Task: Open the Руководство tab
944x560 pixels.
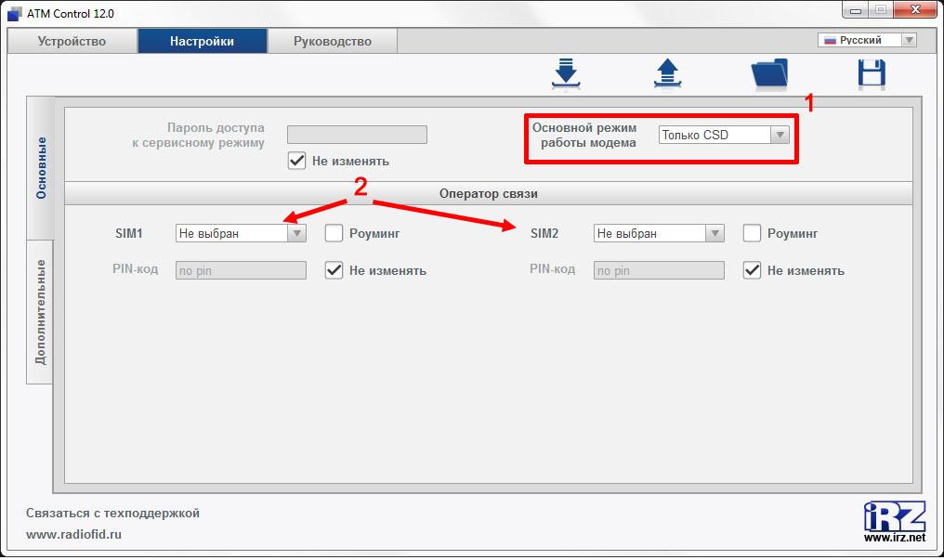Action: (332, 41)
